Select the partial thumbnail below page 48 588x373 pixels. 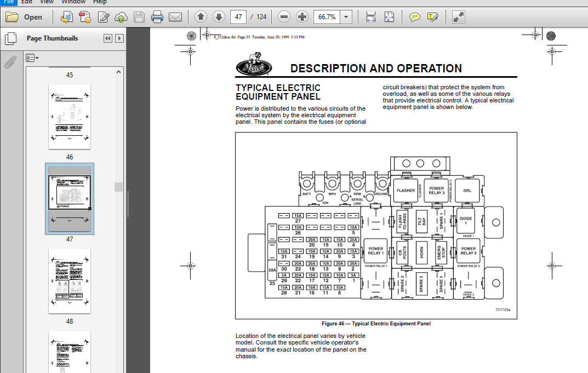(x=70, y=352)
